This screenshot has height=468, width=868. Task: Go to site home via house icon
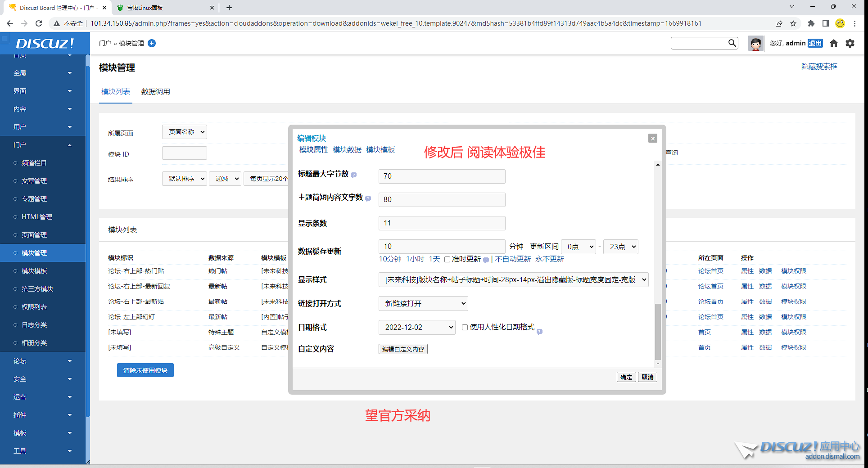tap(834, 43)
